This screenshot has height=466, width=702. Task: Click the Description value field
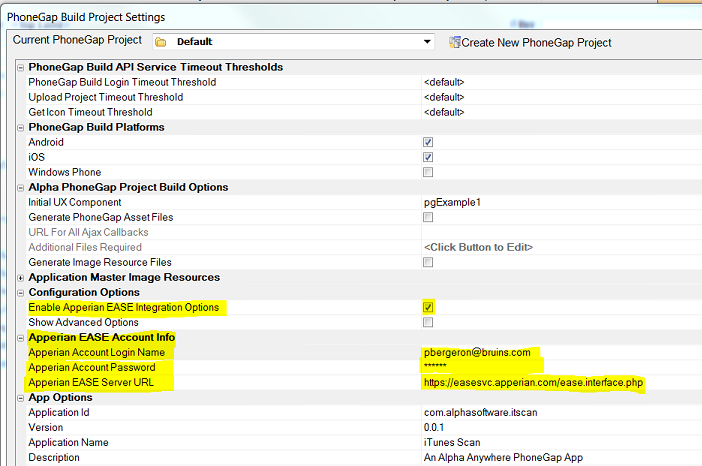561,457
